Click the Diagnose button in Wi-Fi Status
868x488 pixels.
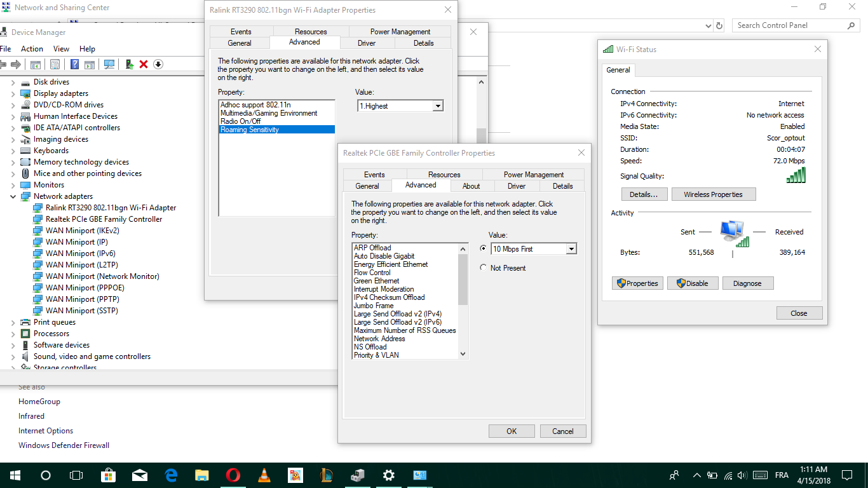747,283
